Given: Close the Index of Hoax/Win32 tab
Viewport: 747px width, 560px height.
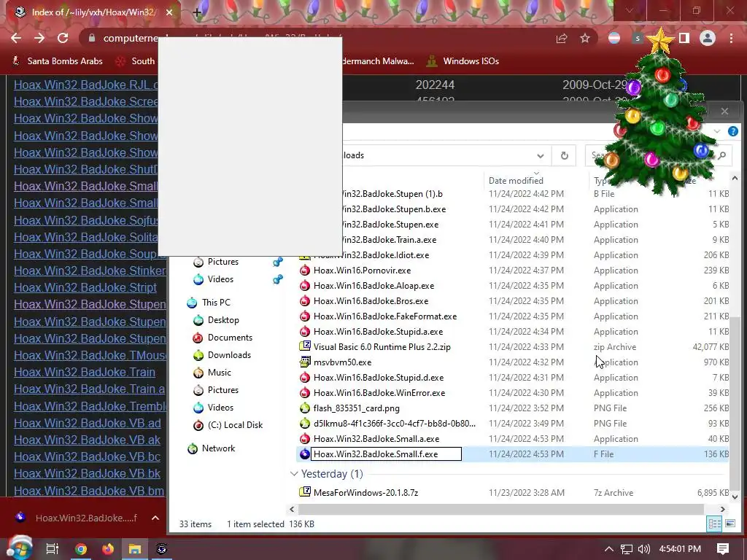Looking at the screenshot, I should (x=169, y=12).
